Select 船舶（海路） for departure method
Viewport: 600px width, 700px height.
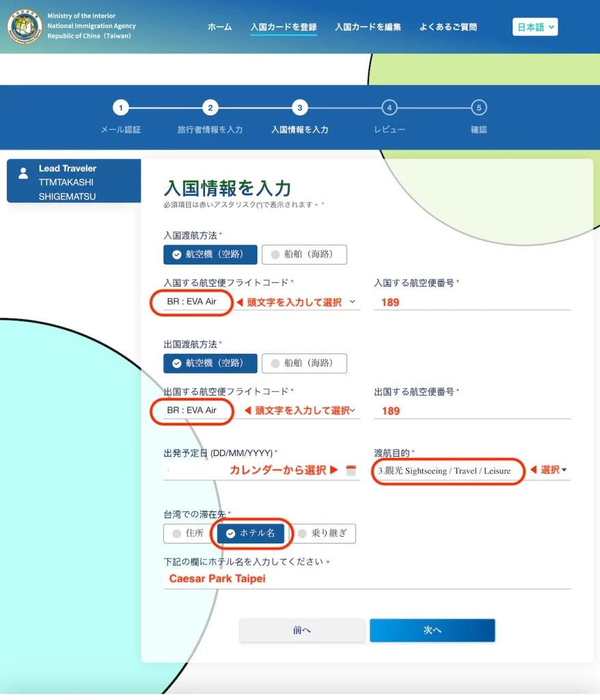(304, 363)
